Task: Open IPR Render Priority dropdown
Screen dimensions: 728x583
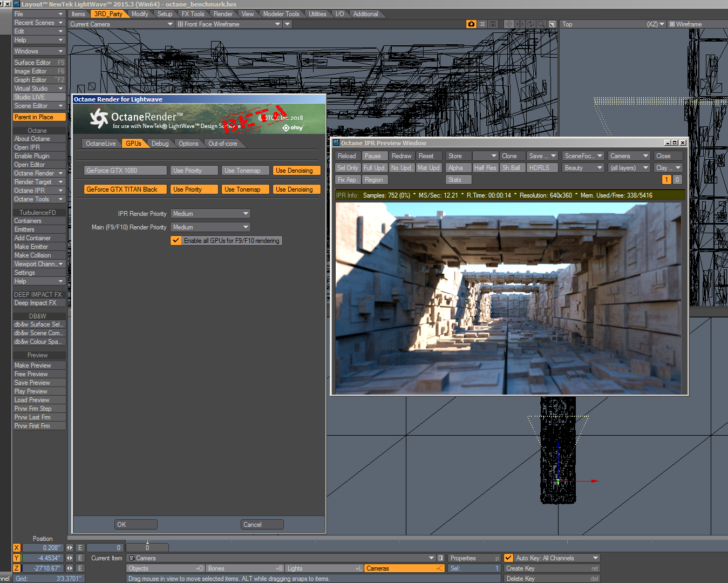Action: (x=210, y=214)
